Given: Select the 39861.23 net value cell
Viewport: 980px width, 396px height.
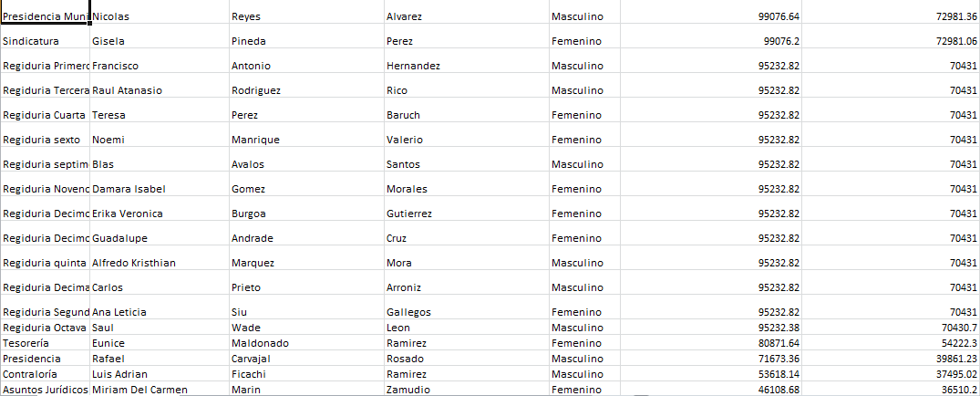Looking at the screenshot, I should tap(891, 360).
